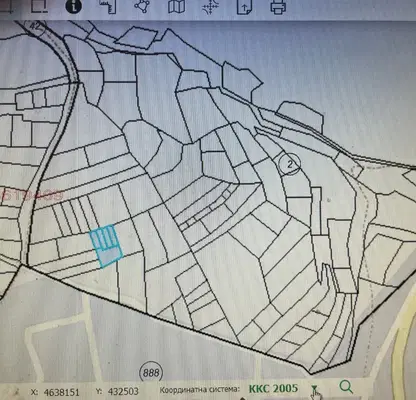Click the X coordinate value 4638151
The image size is (416, 400).
61,392
